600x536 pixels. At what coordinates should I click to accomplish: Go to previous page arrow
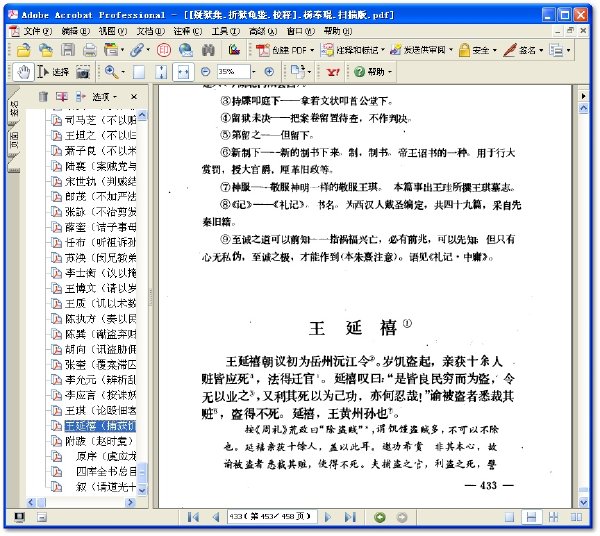(x=215, y=517)
